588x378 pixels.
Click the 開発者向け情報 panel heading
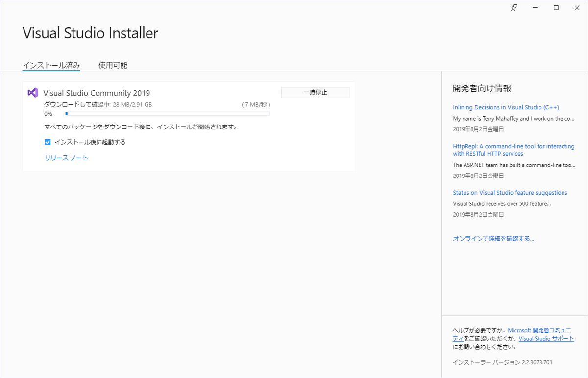pyautogui.click(x=471, y=88)
